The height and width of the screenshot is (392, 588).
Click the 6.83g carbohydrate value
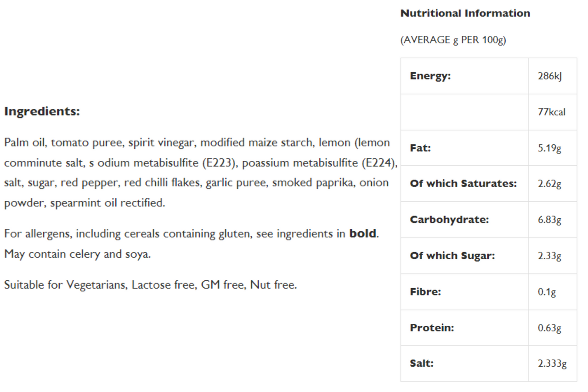tap(549, 220)
